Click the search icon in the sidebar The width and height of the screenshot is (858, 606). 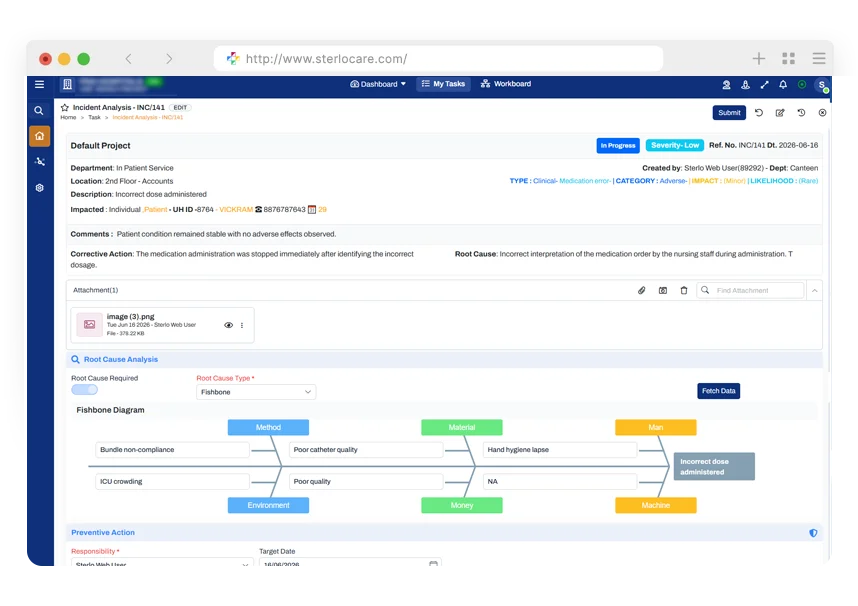pos(39,111)
